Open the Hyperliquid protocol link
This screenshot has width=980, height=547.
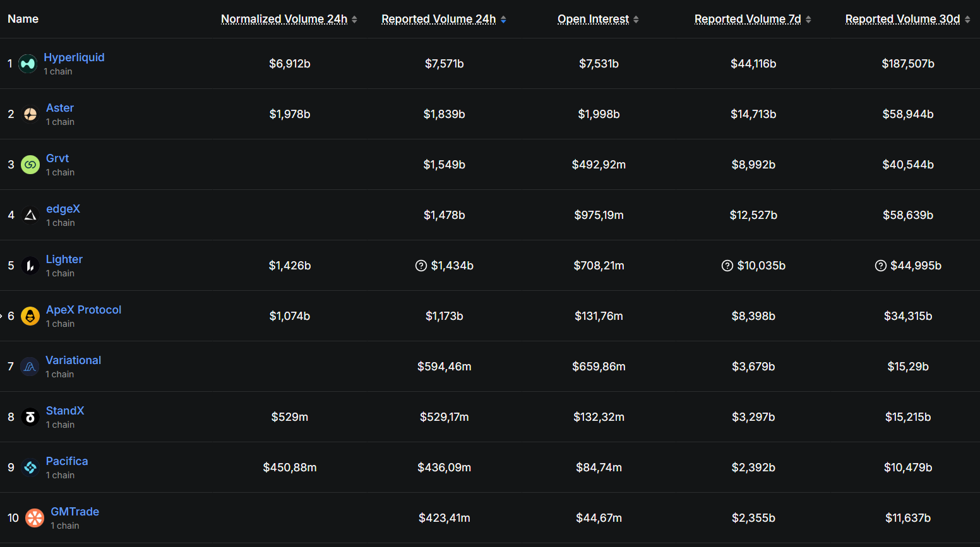[x=74, y=57]
